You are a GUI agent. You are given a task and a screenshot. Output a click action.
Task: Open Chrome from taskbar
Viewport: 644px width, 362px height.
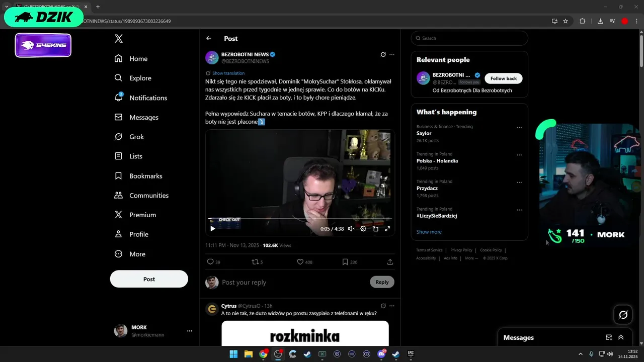(x=263, y=354)
